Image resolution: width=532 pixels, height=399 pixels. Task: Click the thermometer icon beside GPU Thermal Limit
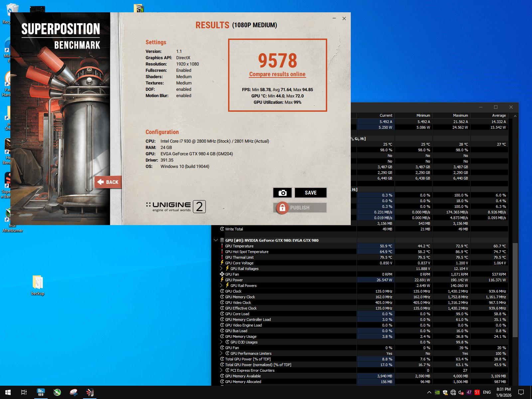[222, 257]
